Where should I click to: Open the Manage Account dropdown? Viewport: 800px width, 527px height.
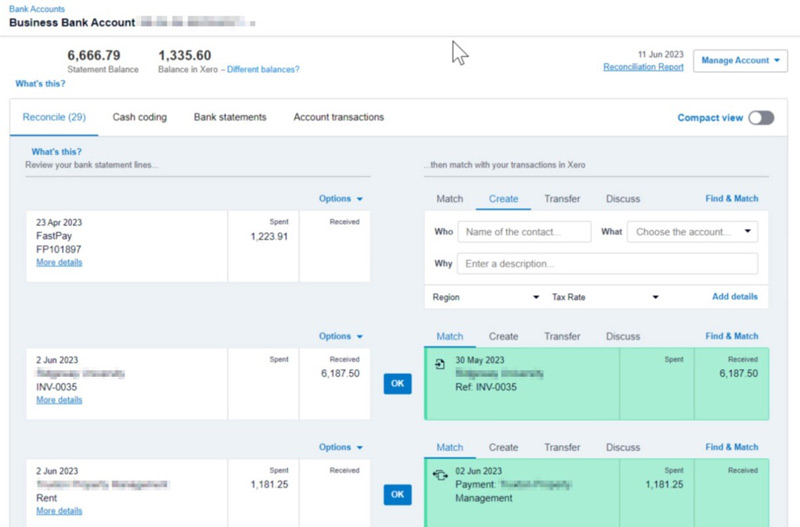[741, 61]
